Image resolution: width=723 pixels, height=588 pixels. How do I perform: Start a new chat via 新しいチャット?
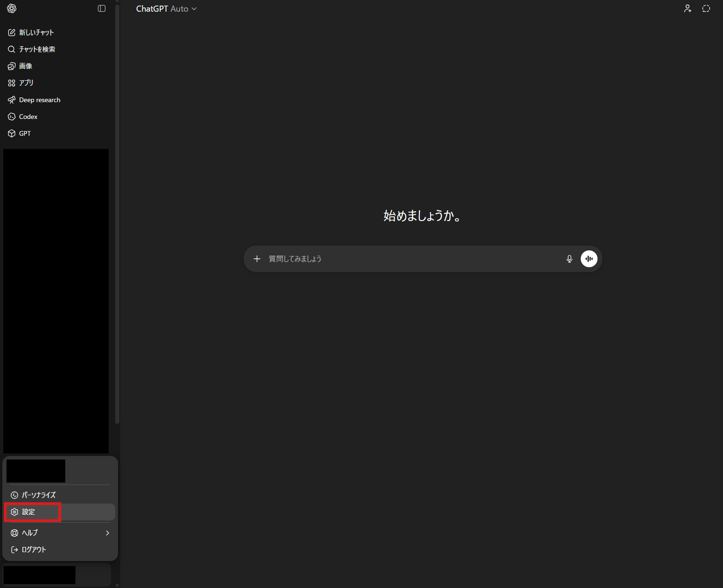coord(36,33)
